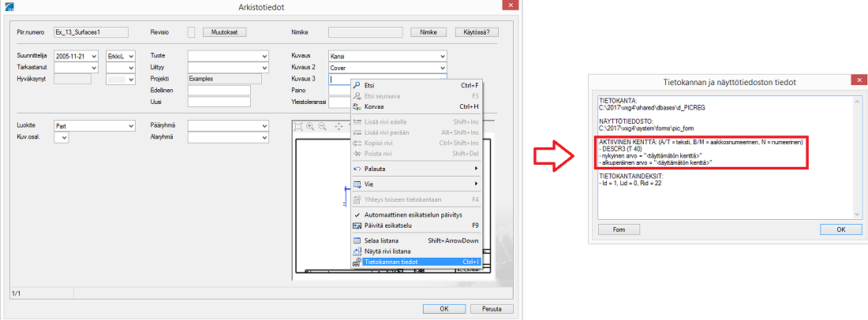
Task: Click the Edellinen input field
Action: 219,90
